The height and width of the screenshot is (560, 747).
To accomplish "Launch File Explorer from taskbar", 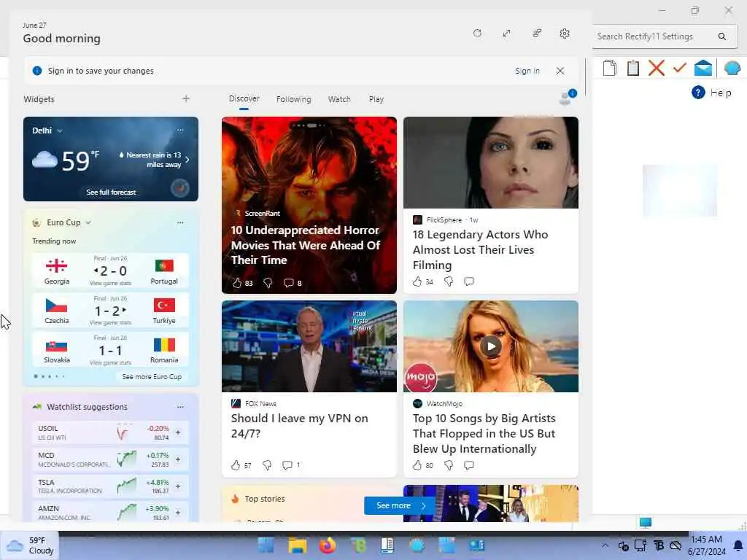I will pos(298,545).
